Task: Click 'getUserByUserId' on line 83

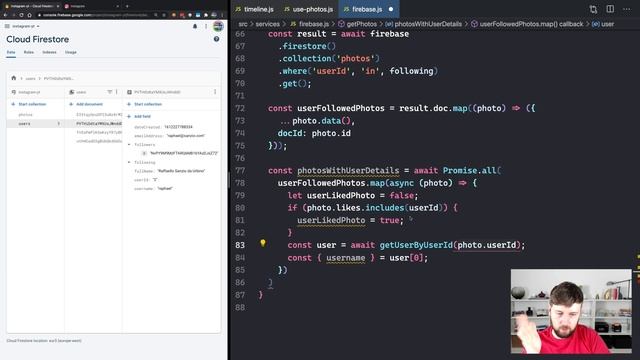Action: tap(416, 245)
